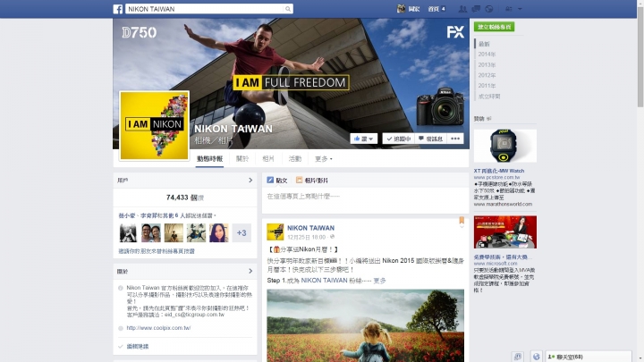
Task: Click the sponsored section icon
Action: 488,119
